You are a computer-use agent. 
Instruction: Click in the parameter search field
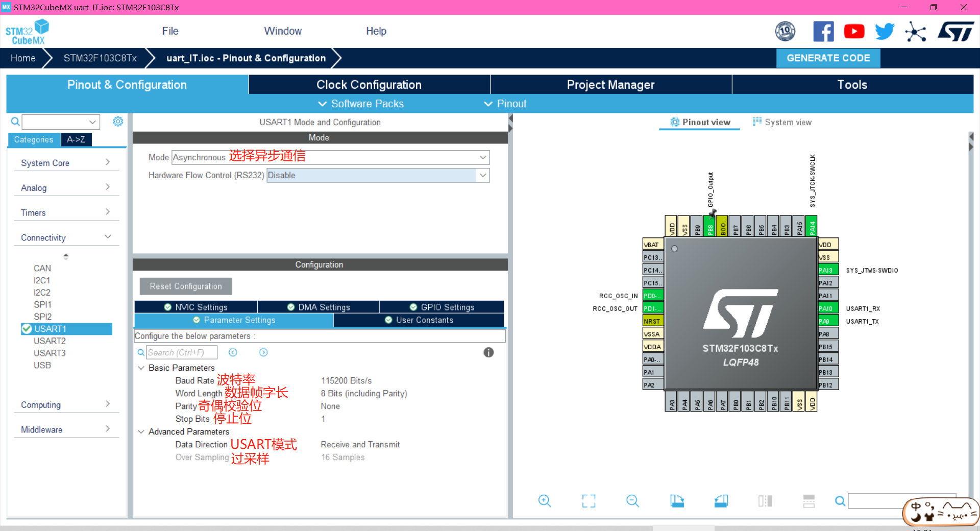(x=181, y=352)
